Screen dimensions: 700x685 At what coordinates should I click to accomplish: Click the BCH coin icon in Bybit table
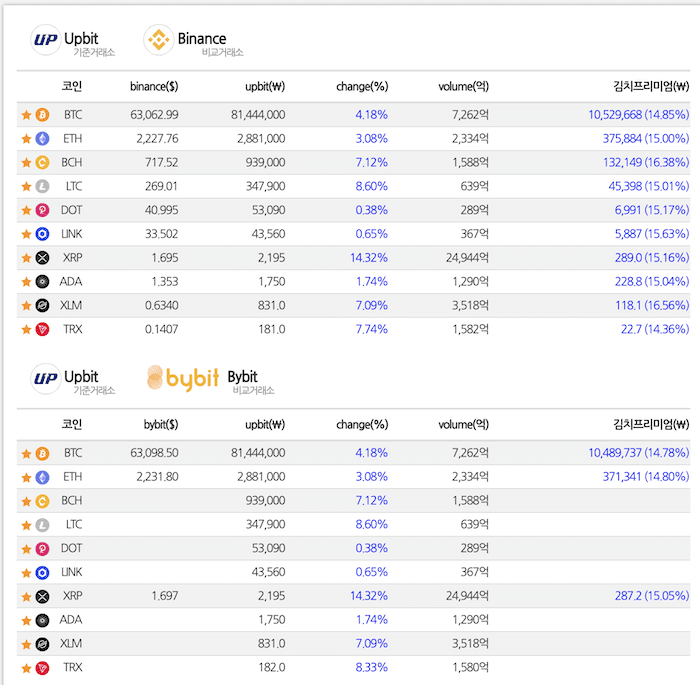pos(42,501)
